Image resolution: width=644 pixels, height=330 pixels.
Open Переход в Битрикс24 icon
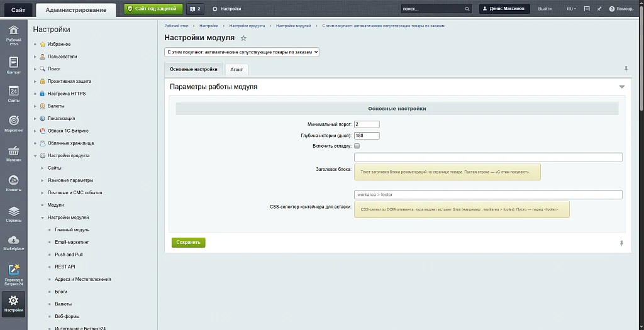point(14,275)
